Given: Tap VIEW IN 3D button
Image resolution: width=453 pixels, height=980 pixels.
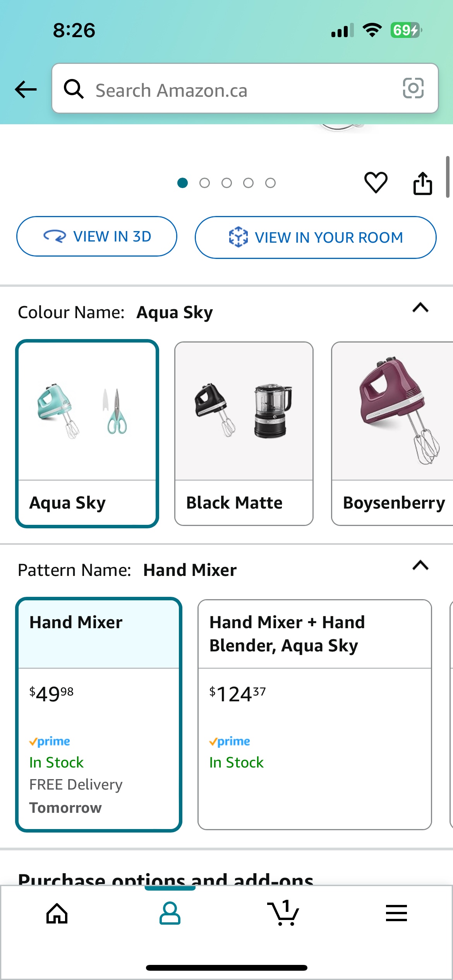Looking at the screenshot, I should 97,236.
